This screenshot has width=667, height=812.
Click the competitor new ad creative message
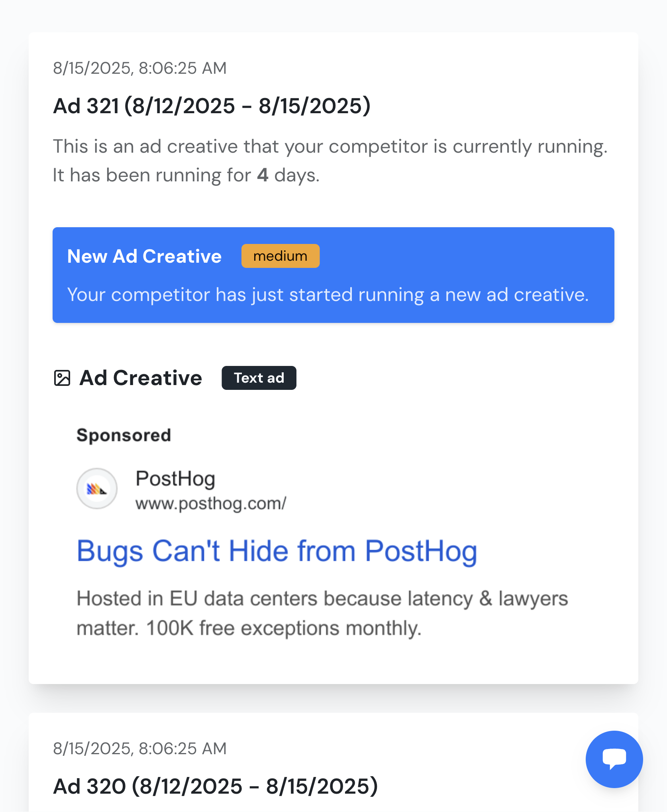pyautogui.click(x=328, y=295)
